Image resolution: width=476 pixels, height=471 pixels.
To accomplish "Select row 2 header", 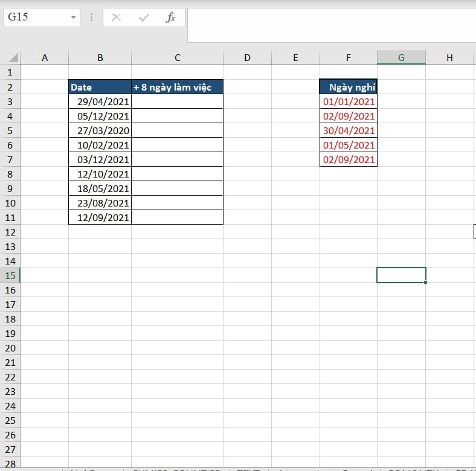I will click(x=10, y=87).
